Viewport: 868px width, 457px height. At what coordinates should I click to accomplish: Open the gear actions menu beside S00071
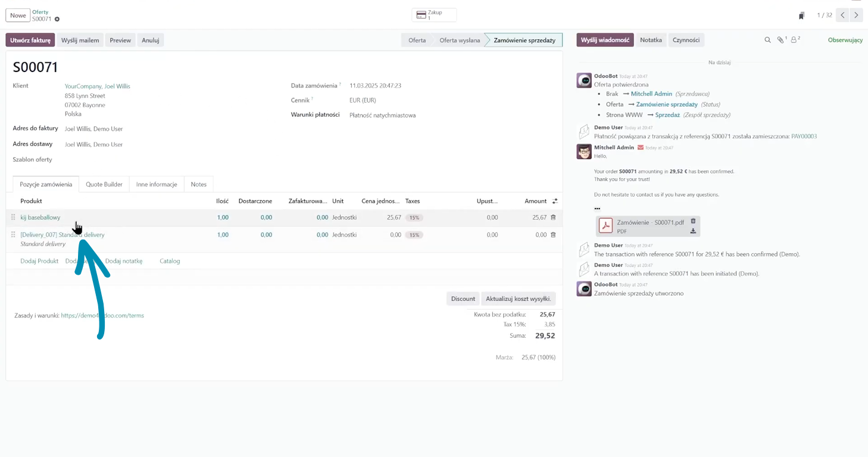[57, 19]
